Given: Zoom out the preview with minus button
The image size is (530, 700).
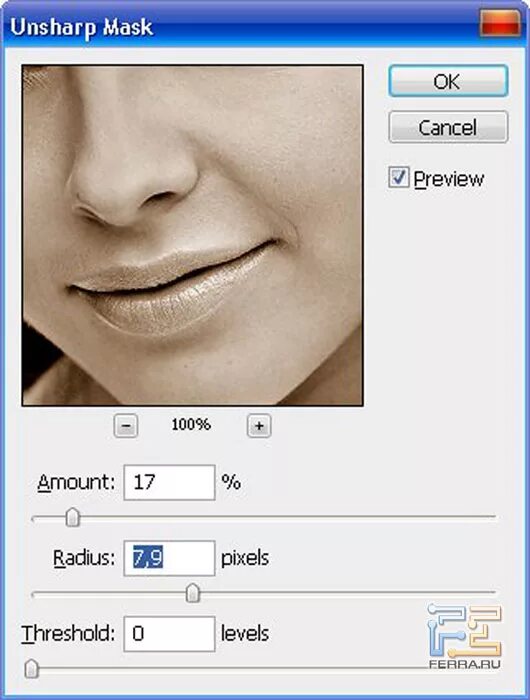Looking at the screenshot, I should 125,425.
